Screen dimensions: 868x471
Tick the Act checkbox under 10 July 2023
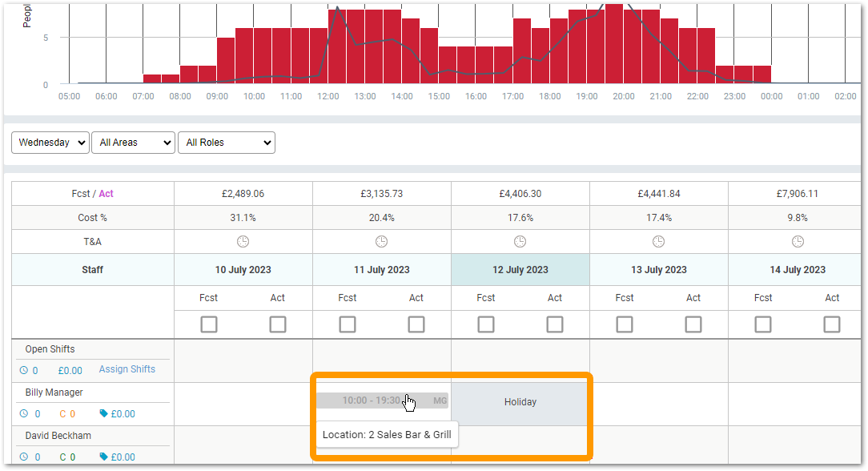278,324
